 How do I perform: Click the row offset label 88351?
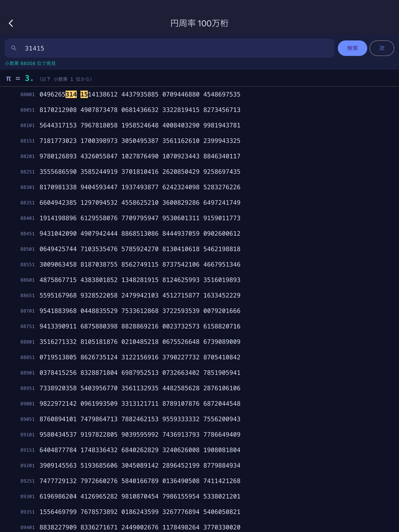(x=28, y=203)
